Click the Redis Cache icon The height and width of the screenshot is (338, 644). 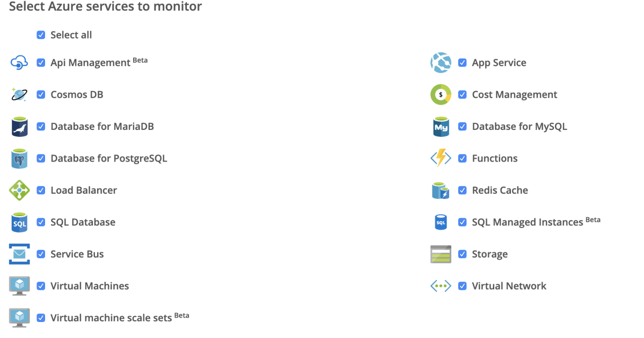point(441,190)
